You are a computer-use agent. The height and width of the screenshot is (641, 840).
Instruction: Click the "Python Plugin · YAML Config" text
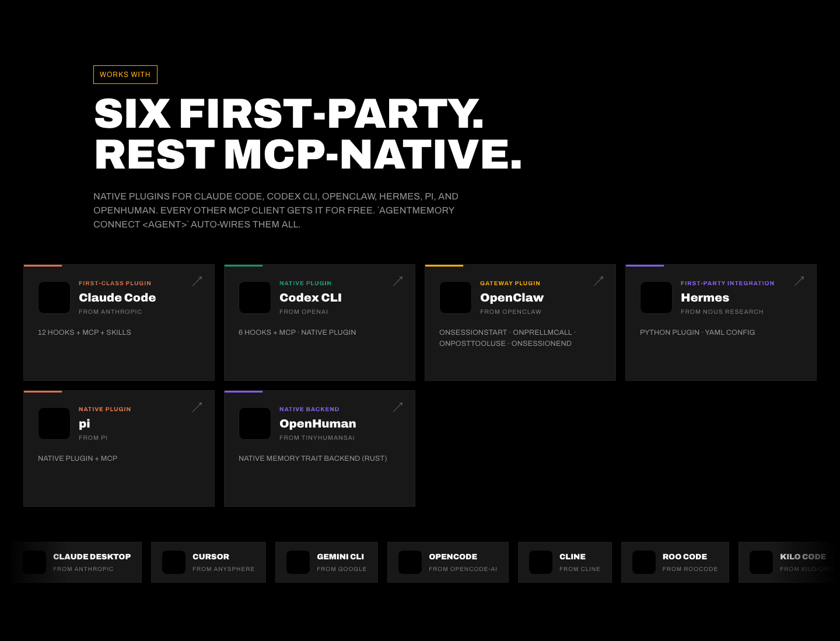tap(697, 332)
